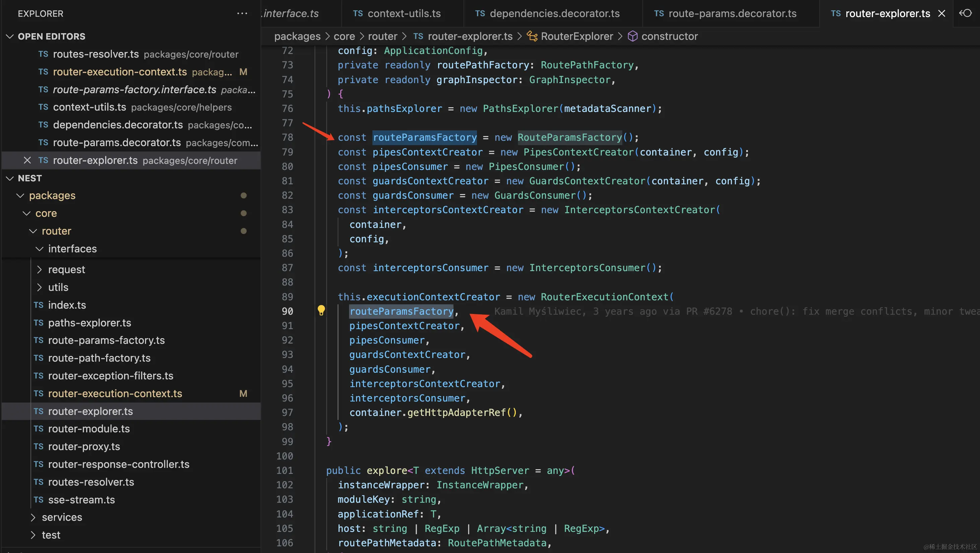Click the RouterExplorer class breadcrumb icon

(532, 36)
